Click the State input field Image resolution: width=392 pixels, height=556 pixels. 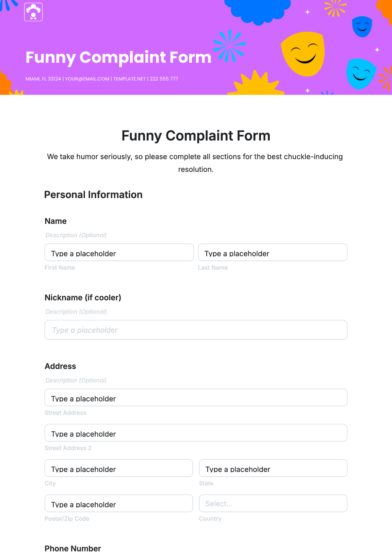click(273, 468)
